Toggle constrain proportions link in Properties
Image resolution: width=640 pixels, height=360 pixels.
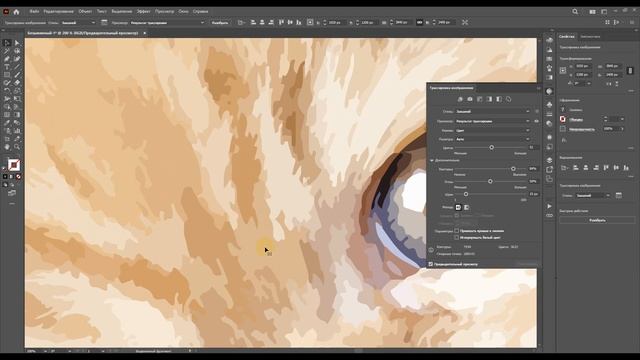click(x=630, y=70)
